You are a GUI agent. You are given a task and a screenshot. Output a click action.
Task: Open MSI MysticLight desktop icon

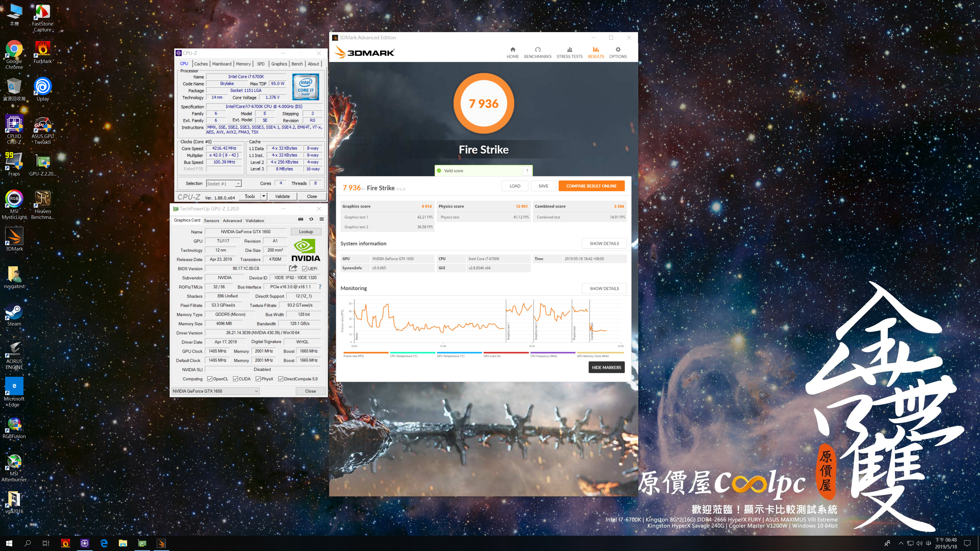click(14, 205)
